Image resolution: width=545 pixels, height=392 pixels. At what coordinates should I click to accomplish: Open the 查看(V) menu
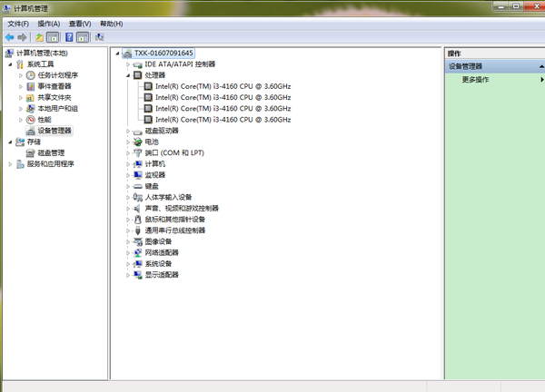[x=80, y=24]
